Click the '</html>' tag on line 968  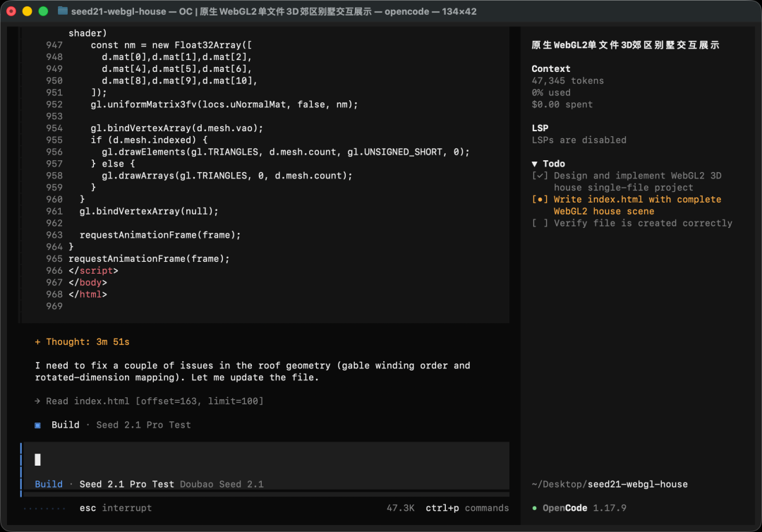pos(87,294)
